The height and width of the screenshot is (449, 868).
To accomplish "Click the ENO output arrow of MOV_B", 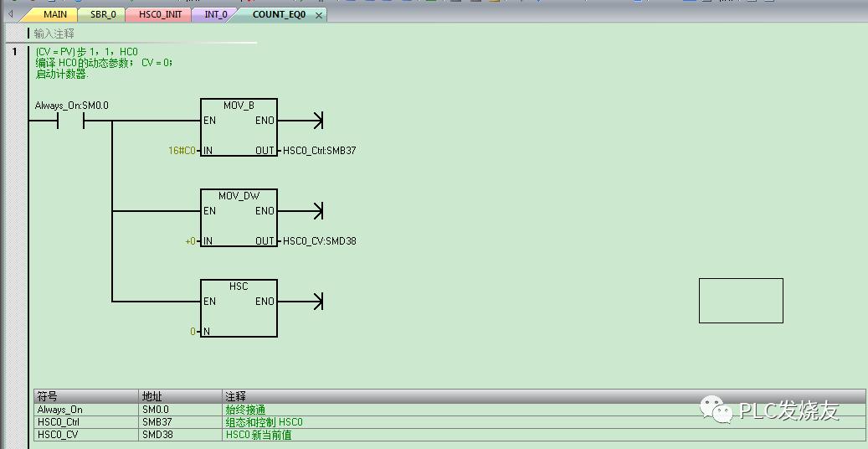I will click(316, 121).
